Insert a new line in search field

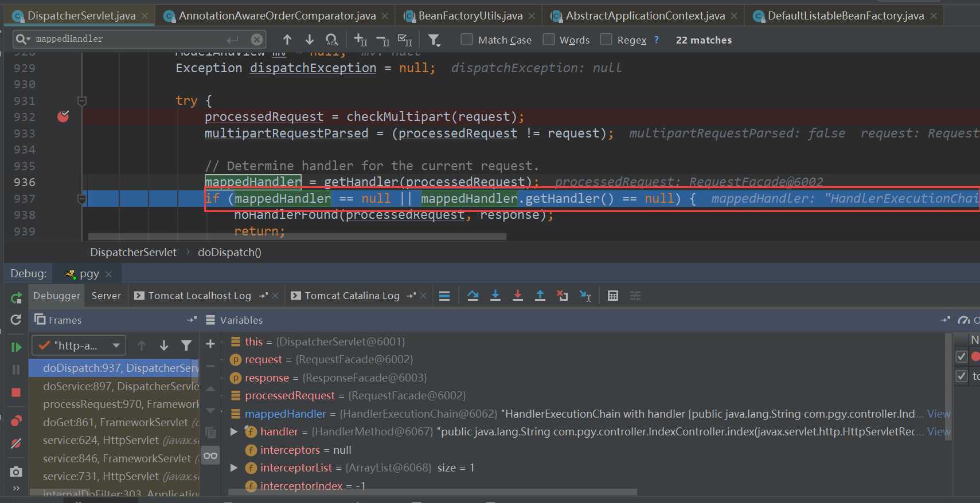(x=232, y=39)
